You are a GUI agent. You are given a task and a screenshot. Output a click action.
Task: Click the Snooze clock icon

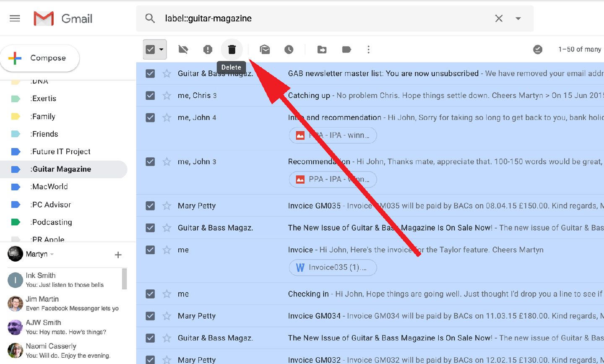coord(289,49)
